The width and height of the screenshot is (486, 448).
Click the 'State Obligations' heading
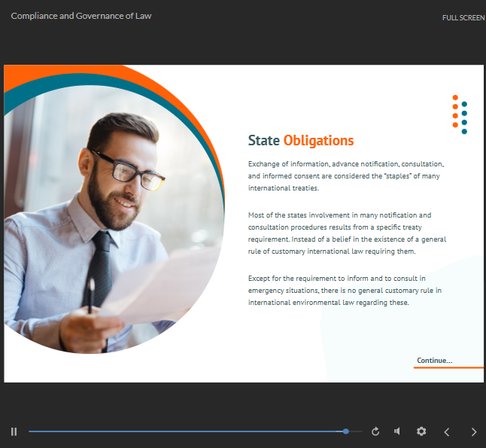[x=301, y=141]
